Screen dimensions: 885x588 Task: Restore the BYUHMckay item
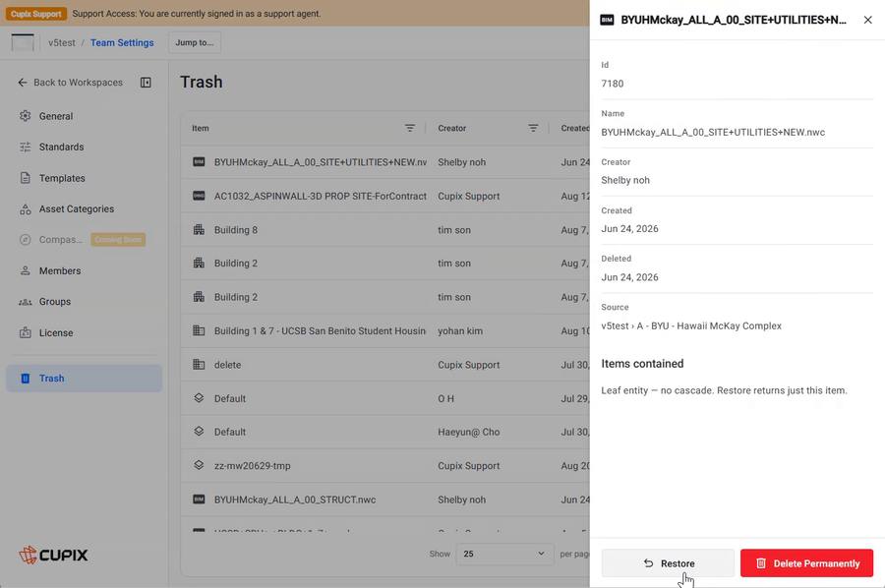tap(669, 563)
